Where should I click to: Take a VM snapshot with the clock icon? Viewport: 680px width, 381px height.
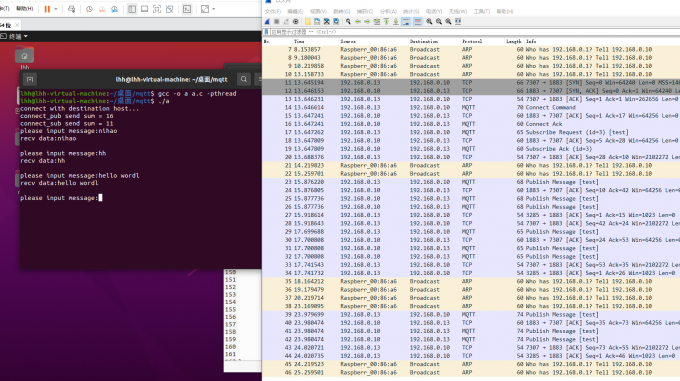(89, 9)
